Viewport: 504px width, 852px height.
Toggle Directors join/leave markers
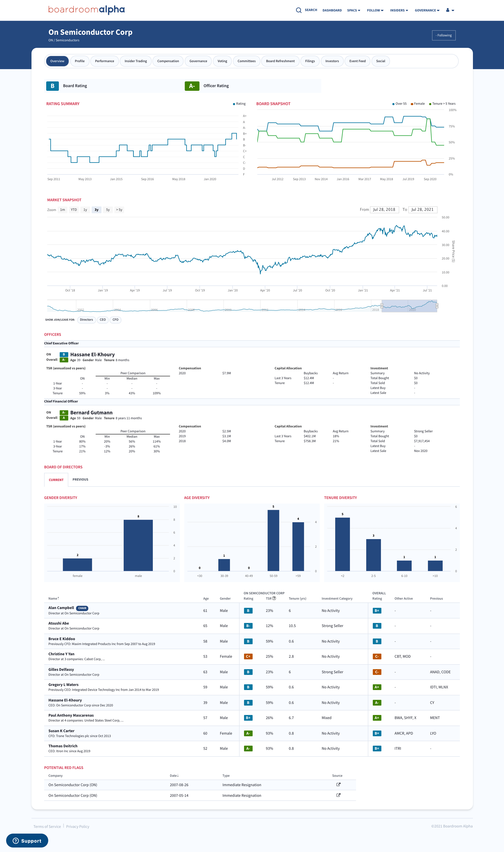[86, 319]
